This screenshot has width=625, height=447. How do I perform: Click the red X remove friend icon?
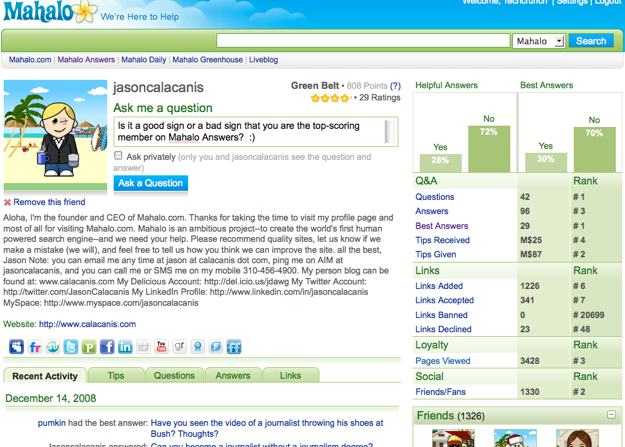click(x=7, y=202)
